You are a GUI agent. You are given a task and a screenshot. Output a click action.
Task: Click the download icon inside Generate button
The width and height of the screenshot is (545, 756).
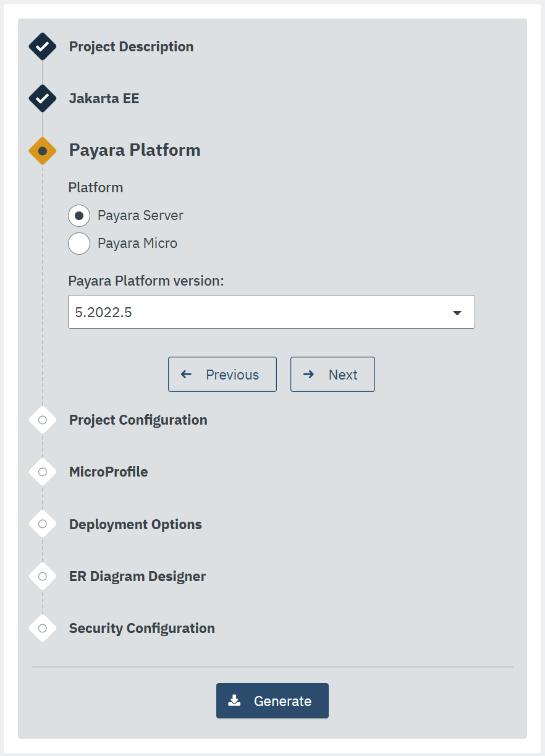pos(235,700)
